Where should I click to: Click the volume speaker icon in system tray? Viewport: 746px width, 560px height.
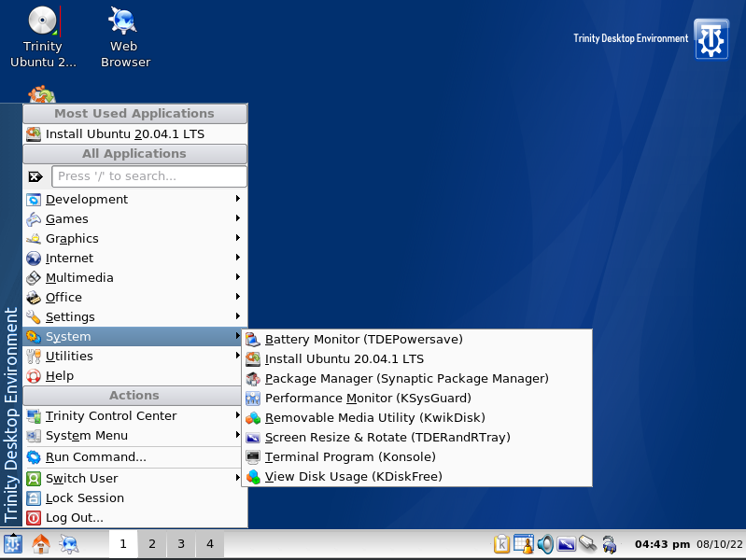point(545,544)
